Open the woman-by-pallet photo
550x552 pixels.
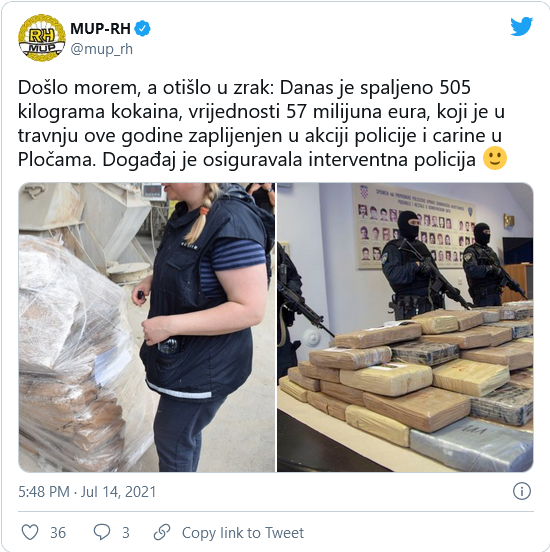click(x=147, y=327)
